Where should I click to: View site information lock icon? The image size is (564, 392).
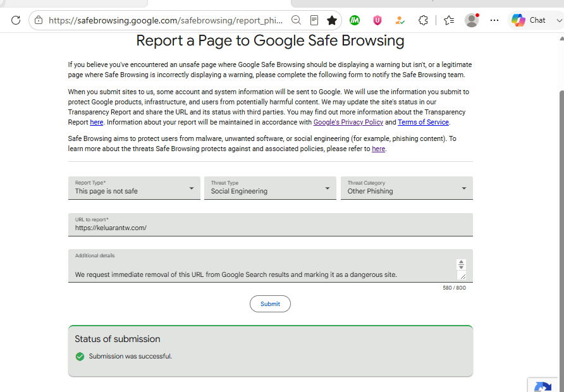pyautogui.click(x=39, y=20)
